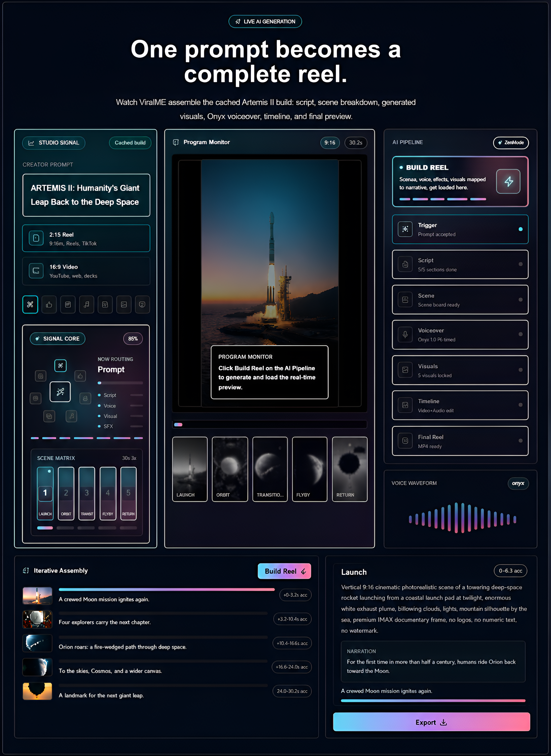The height and width of the screenshot is (756, 551).
Task: Select the picture icon in studio toolbar
Action: [124, 304]
